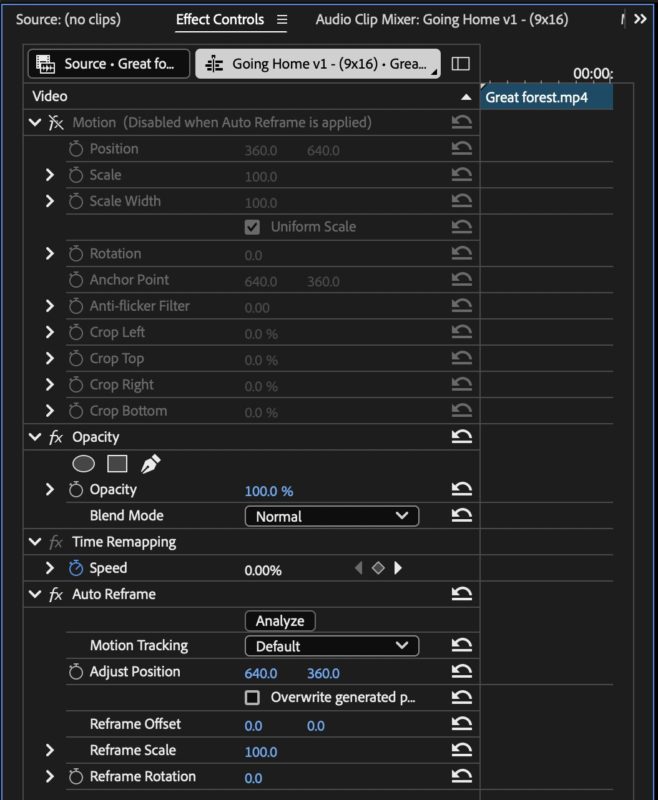Collapse the Time Remapping section
The height and width of the screenshot is (800, 658).
pyautogui.click(x=35, y=541)
